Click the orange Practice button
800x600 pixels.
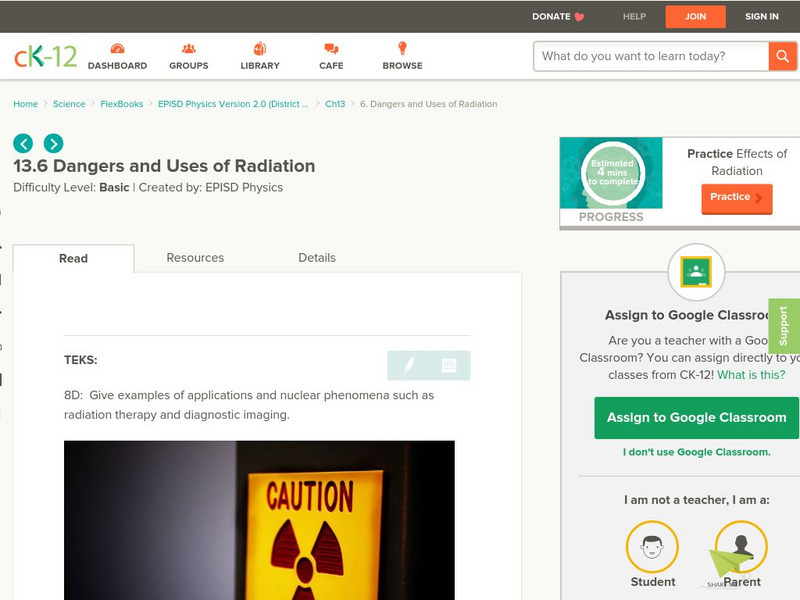tap(736, 198)
